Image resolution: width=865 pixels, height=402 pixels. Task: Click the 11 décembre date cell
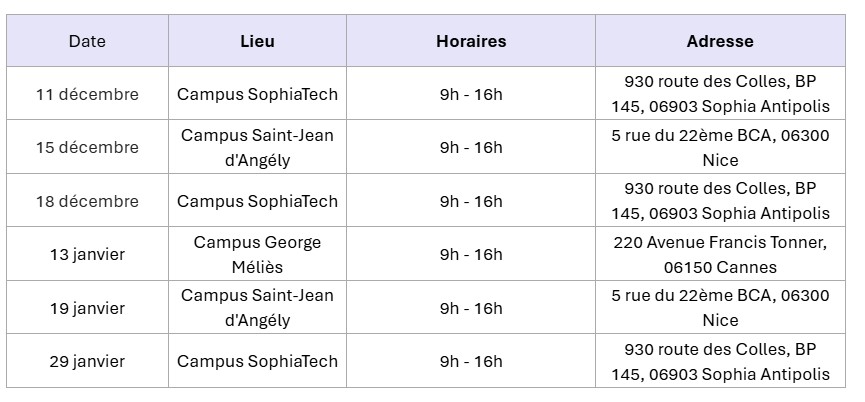(87, 94)
